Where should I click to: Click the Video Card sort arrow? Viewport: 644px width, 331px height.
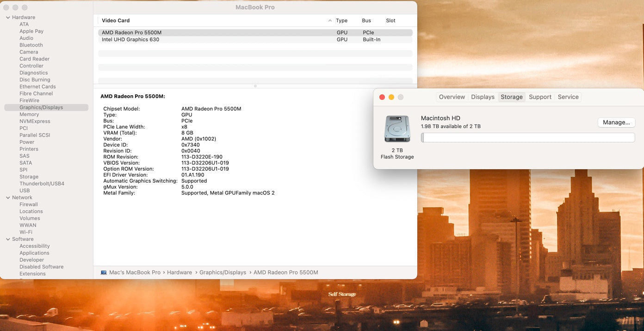click(x=330, y=21)
